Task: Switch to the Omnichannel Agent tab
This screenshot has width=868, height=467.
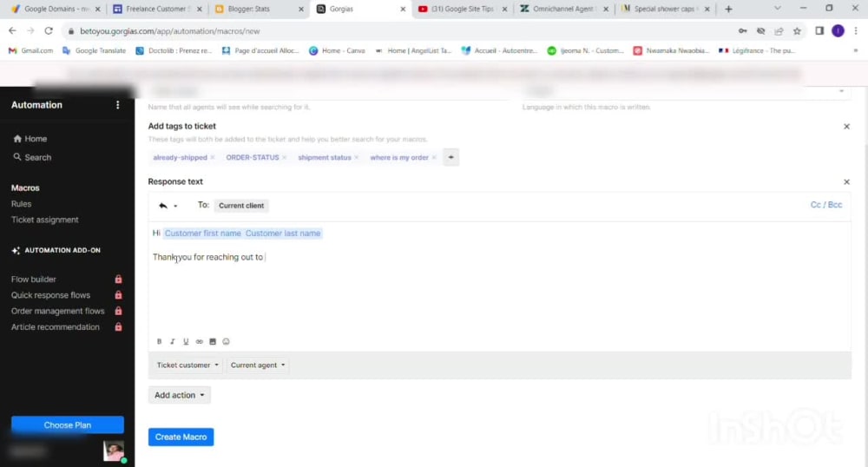Action: point(565,9)
